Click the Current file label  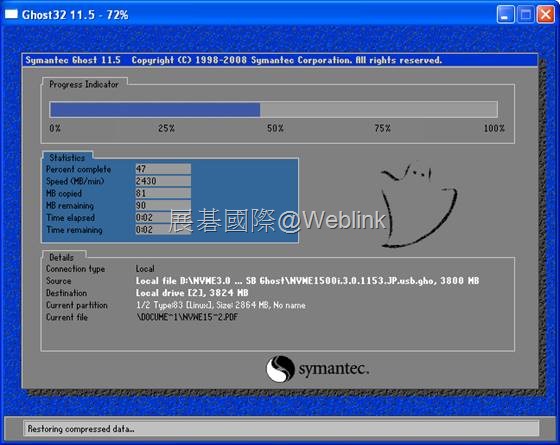[67, 318]
